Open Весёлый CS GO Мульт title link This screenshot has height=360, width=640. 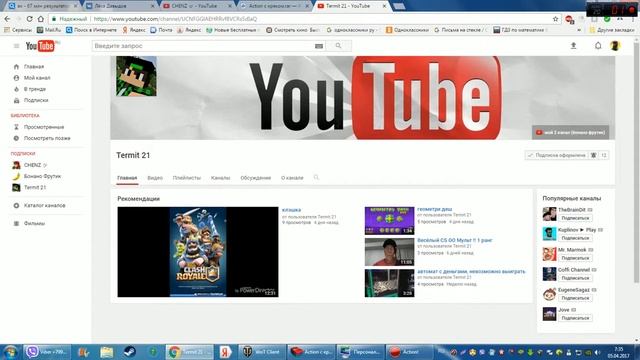[x=455, y=240]
